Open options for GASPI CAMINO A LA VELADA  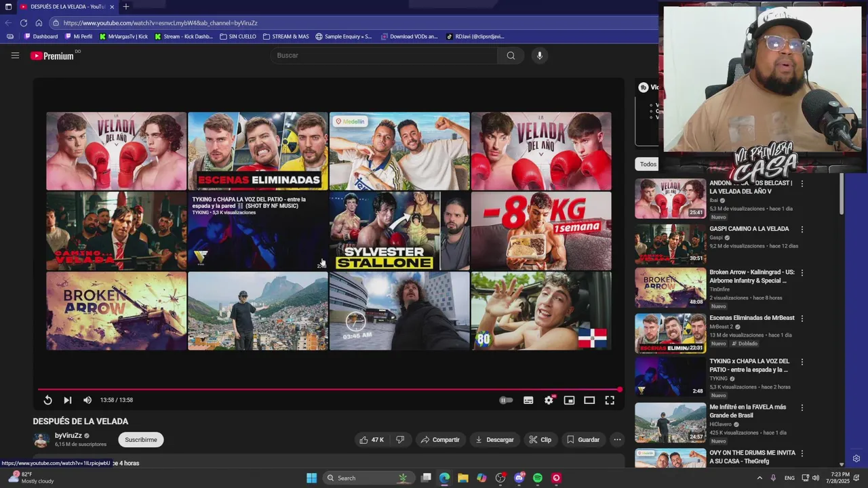click(802, 230)
